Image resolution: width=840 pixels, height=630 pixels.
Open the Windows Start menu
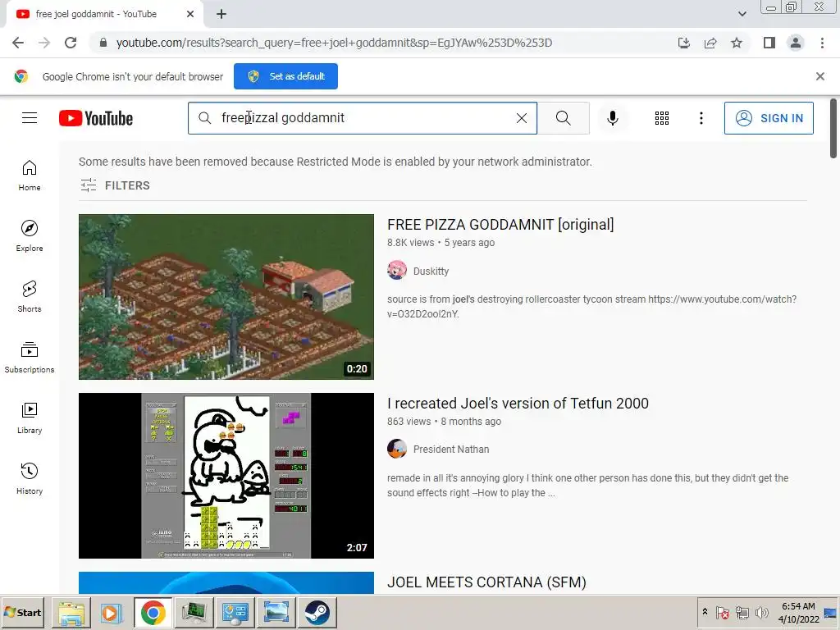(x=22, y=612)
